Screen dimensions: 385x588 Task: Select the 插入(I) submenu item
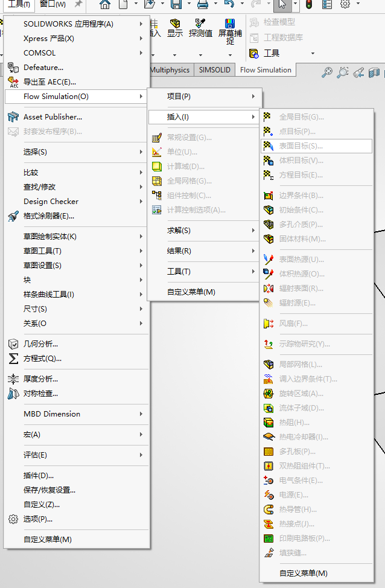coord(203,117)
